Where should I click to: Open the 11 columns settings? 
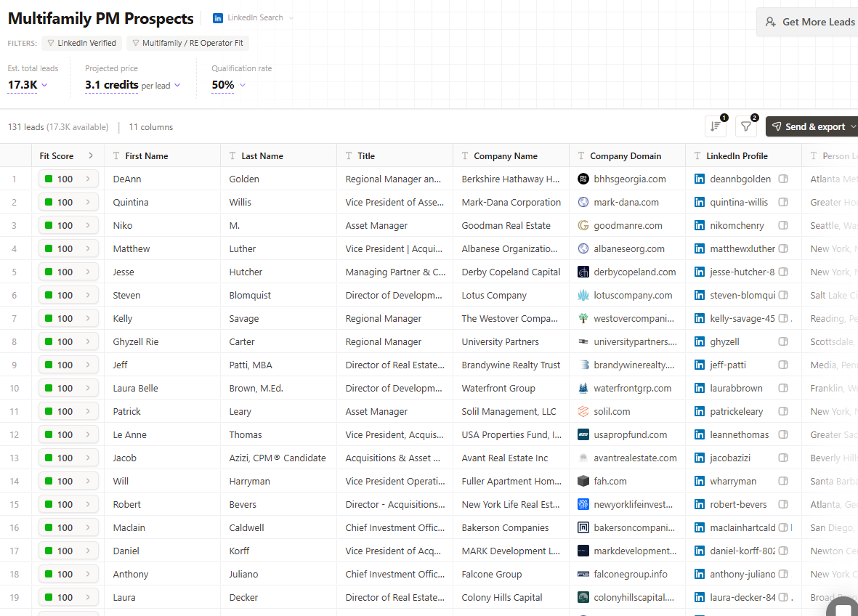click(x=151, y=127)
